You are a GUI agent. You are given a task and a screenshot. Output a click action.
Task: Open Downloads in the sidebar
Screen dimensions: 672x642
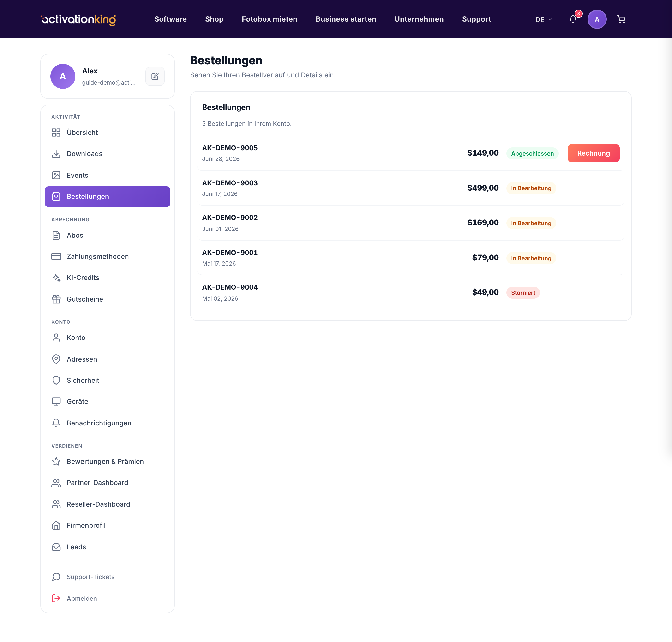click(108, 154)
